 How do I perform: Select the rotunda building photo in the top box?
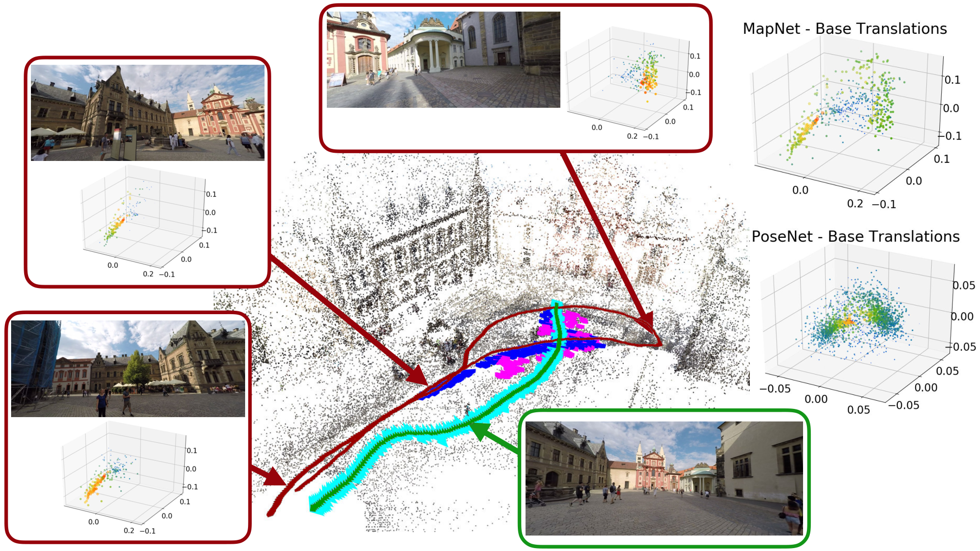tap(443, 59)
